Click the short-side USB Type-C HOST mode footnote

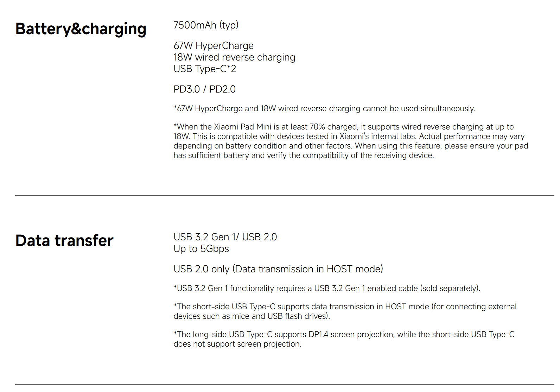(x=345, y=307)
